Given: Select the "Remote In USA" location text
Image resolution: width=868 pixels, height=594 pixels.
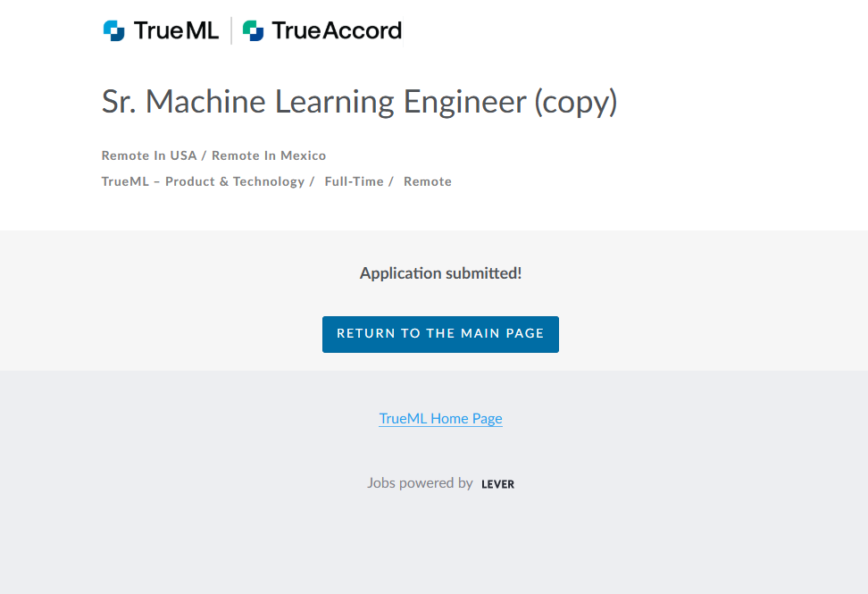Looking at the screenshot, I should pos(149,155).
